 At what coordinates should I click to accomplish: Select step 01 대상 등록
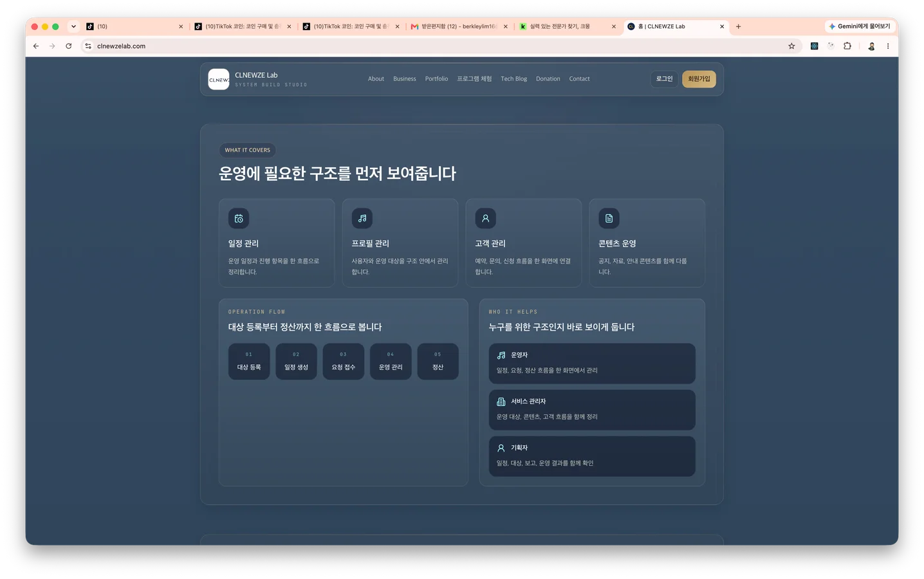coord(249,362)
